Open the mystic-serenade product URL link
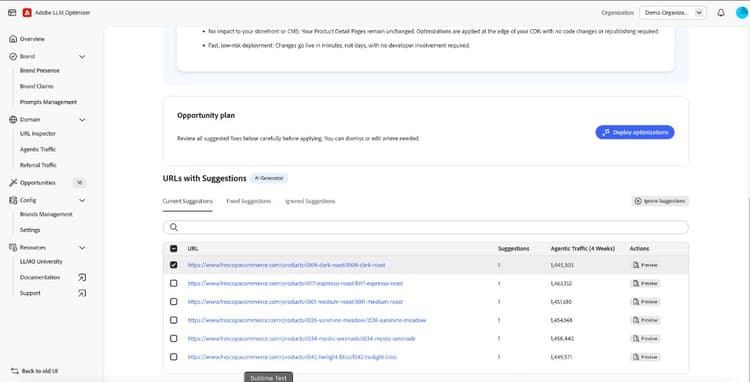This screenshot has height=382, width=750. pyautogui.click(x=301, y=338)
